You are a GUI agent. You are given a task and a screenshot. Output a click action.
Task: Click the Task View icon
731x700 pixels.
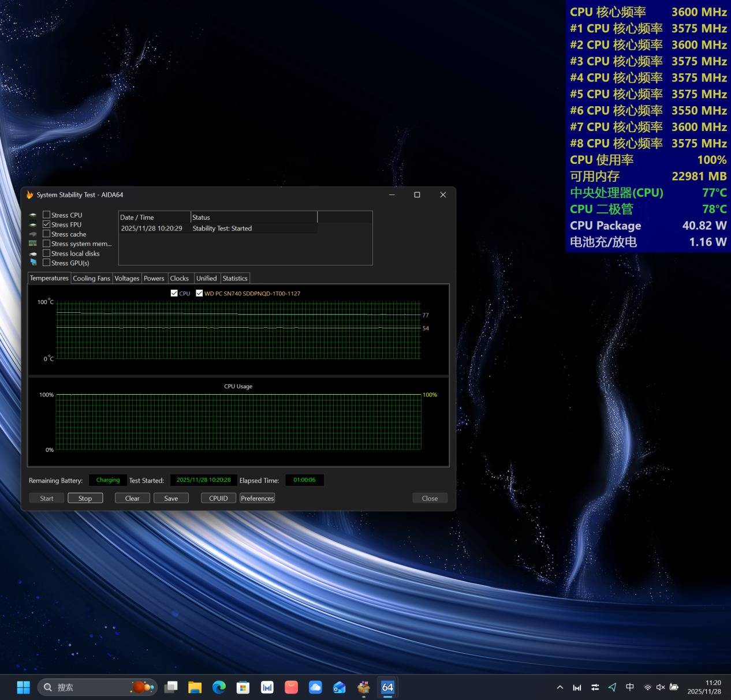pyautogui.click(x=171, y=687)
